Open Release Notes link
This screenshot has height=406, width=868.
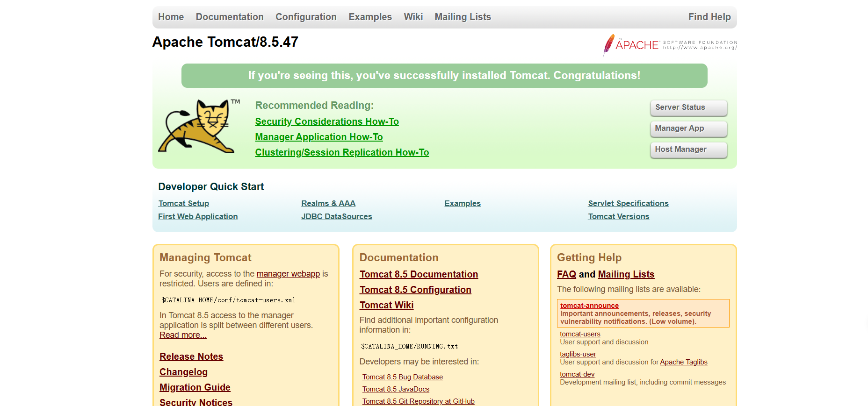[191, 356]
